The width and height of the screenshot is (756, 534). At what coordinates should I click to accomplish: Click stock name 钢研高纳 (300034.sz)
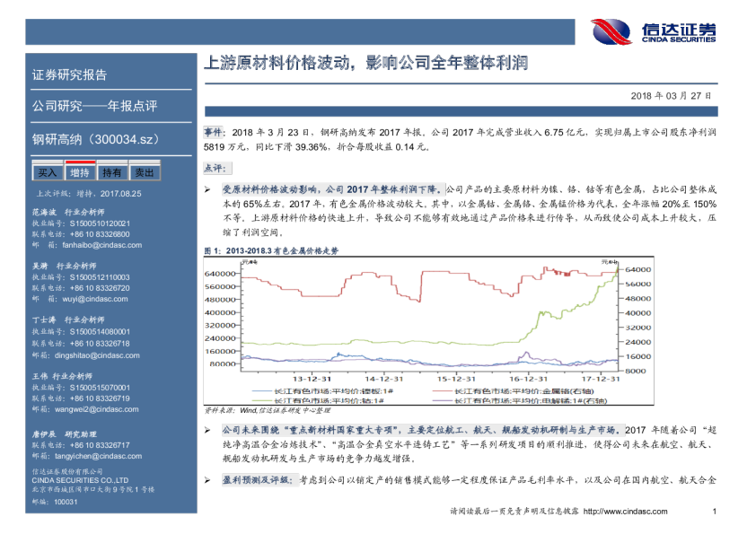(x=96, y=139)
